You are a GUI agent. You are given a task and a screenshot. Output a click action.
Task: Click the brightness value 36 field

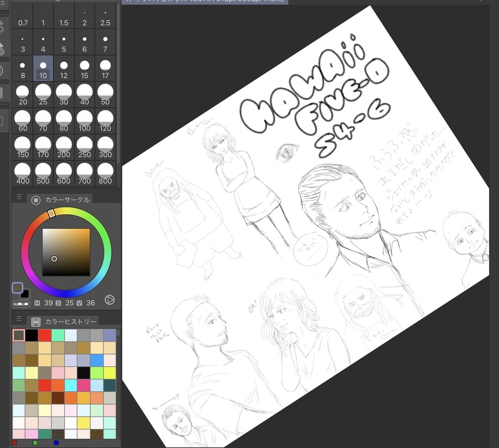pyautogui.click(x=90, y=303)
